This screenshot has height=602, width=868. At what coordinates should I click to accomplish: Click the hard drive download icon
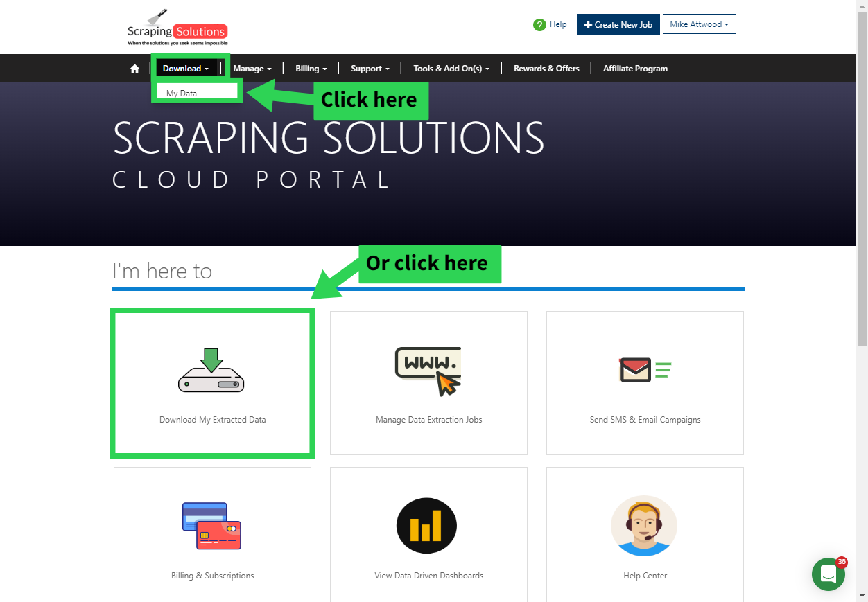(x=211, y=370)
